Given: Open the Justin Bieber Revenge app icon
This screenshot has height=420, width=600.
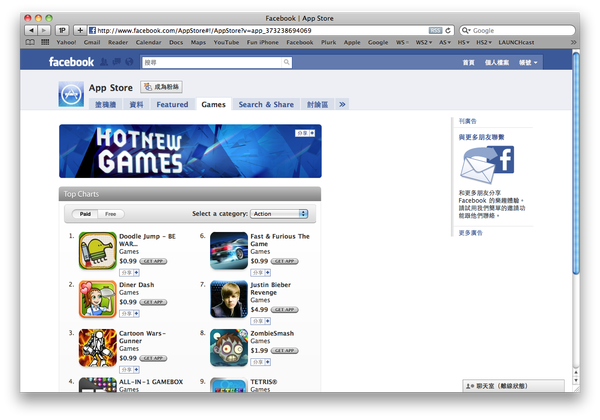Looking at the screenshot, I should [x=229, y=299].
